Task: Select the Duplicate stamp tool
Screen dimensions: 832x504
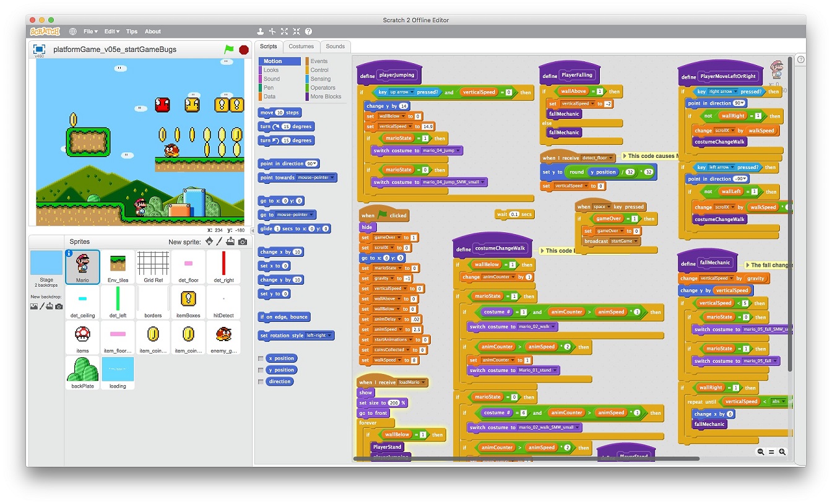Action: coord(260,32)
